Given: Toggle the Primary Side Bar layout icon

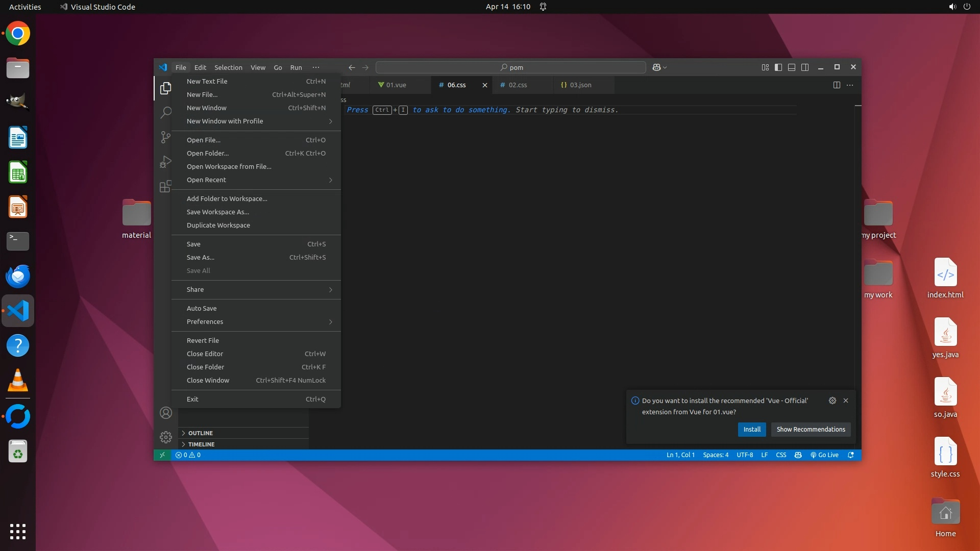Looking at the screenshot, I should coord(778,67).
